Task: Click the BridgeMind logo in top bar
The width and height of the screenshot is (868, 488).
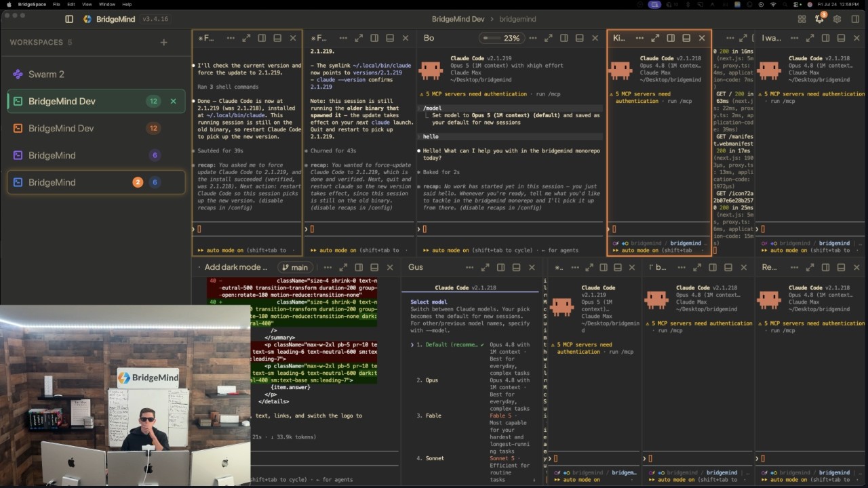Action: click(87, 19)
